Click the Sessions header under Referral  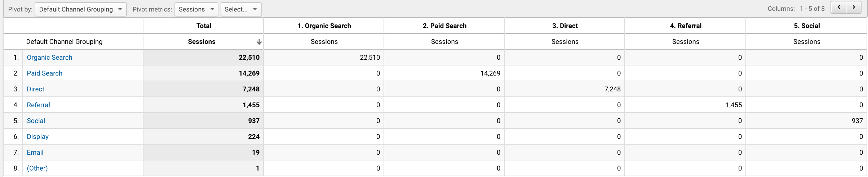pos(686,42)
